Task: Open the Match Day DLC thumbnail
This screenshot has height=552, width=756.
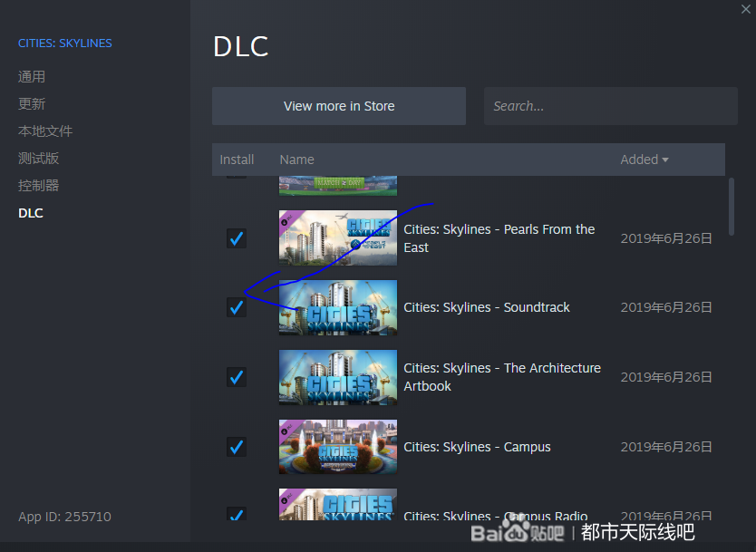Action: click(338, 186)
